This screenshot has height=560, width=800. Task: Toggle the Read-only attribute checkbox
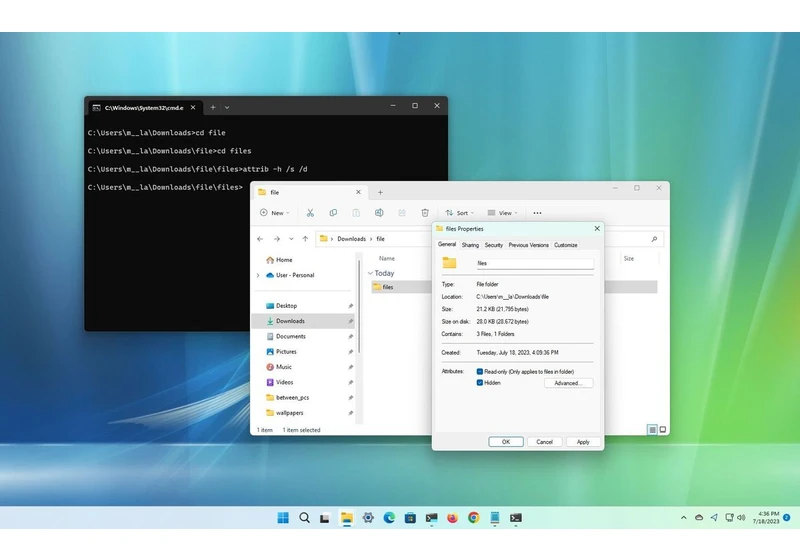point(480,372)
